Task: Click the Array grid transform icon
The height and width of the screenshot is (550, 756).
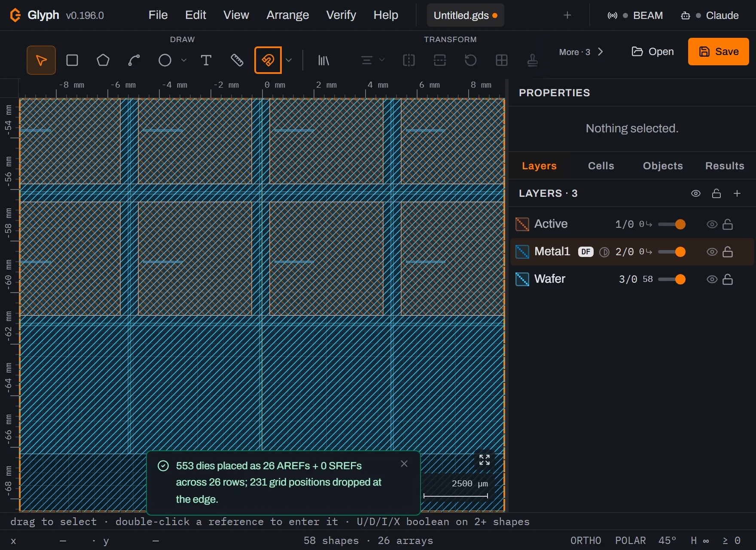Action: tap(502, 60)
